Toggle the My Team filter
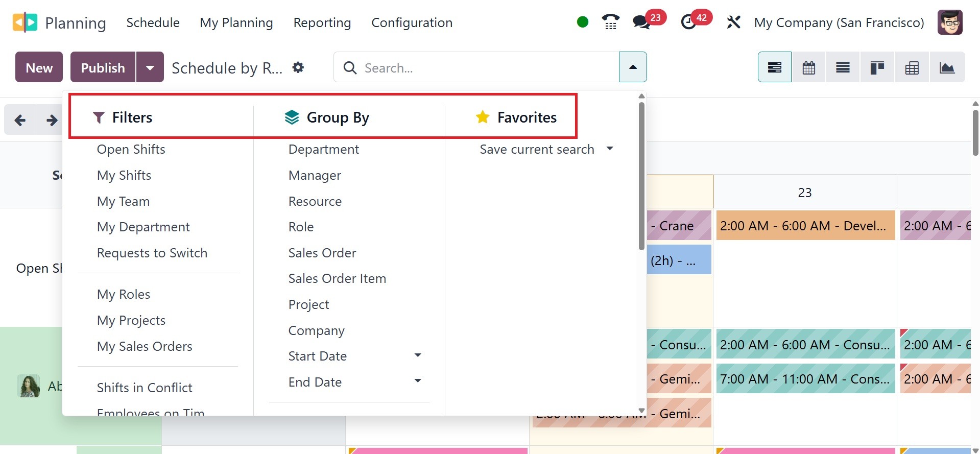Viewport: 980px width, 454px height. (124, 201)
